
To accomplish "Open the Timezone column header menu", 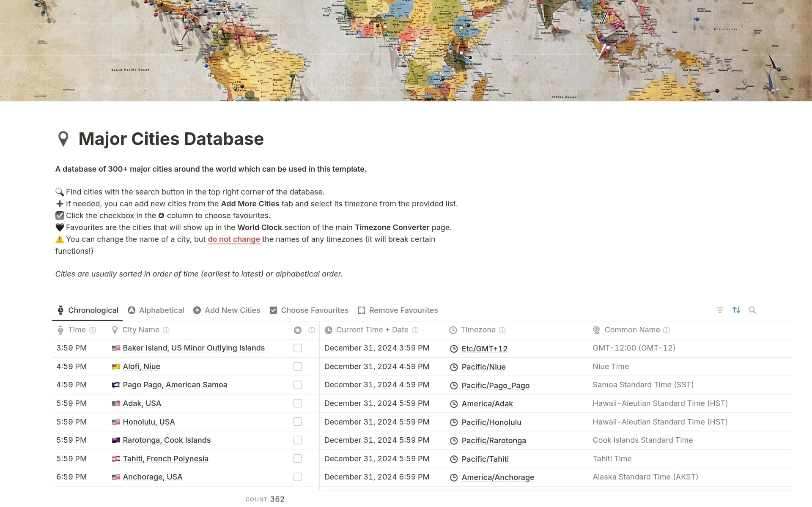I will (478, 330).
